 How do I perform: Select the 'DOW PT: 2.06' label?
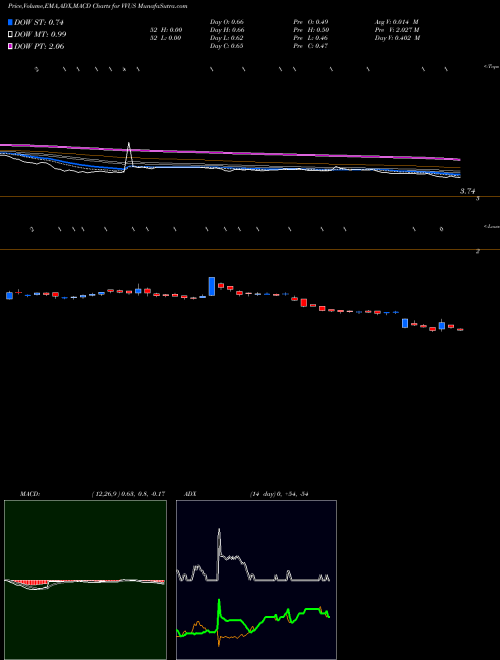click(x=39, y=46)
